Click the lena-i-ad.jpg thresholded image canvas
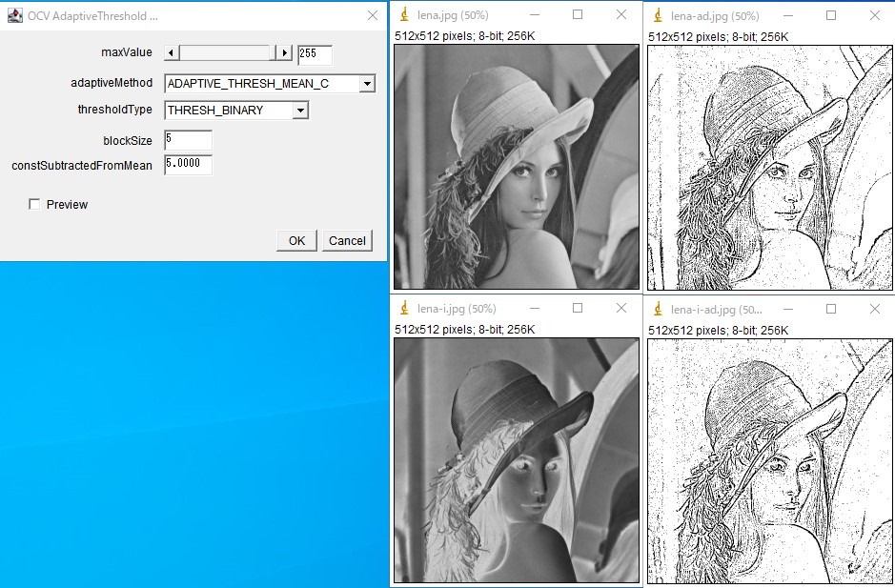The width and height of the screenshot is (895, 588). point(770,461)
